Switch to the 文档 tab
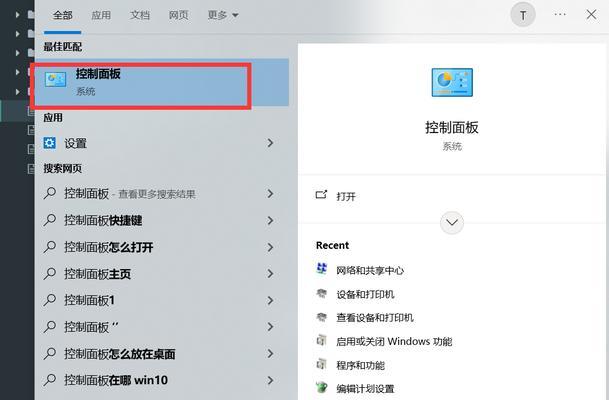The width and height of the screenshot is (609, 400). 139,15
